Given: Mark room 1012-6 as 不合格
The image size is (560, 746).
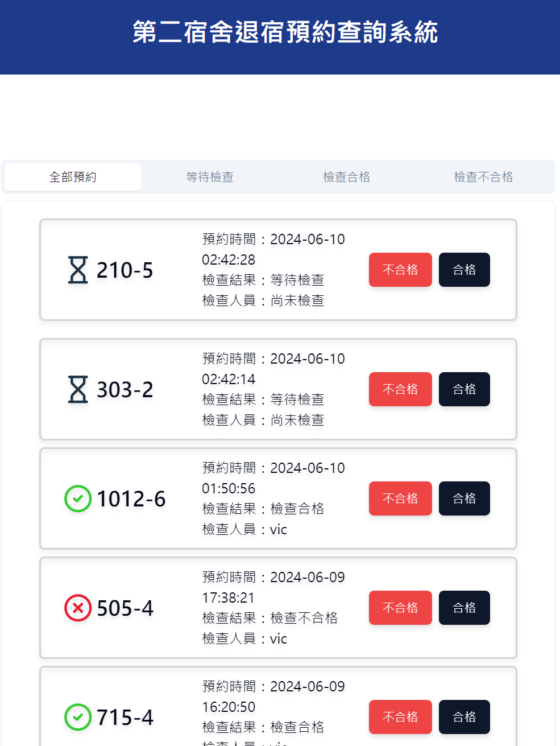Looking at the screenshot, I should click(400, 498).
